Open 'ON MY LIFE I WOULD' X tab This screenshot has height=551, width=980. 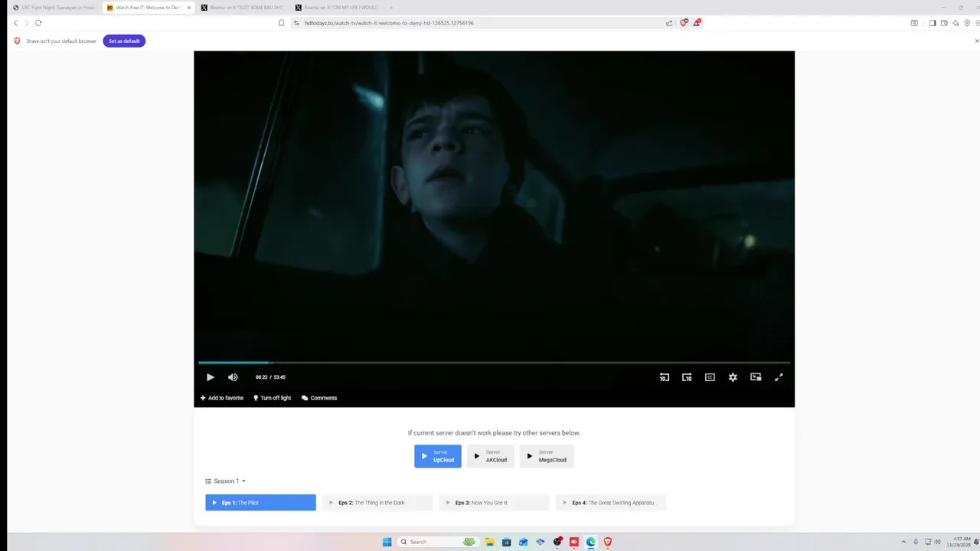tap(336, 8)
